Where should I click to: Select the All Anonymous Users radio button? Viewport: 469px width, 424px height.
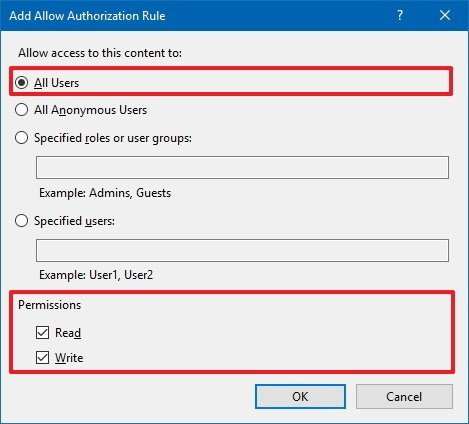coord(21,110)
